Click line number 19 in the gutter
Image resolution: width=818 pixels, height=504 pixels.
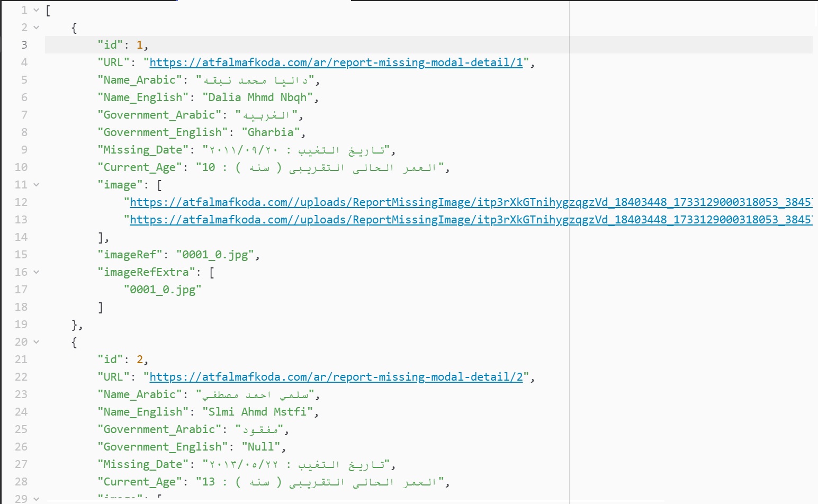pos(21,325)
